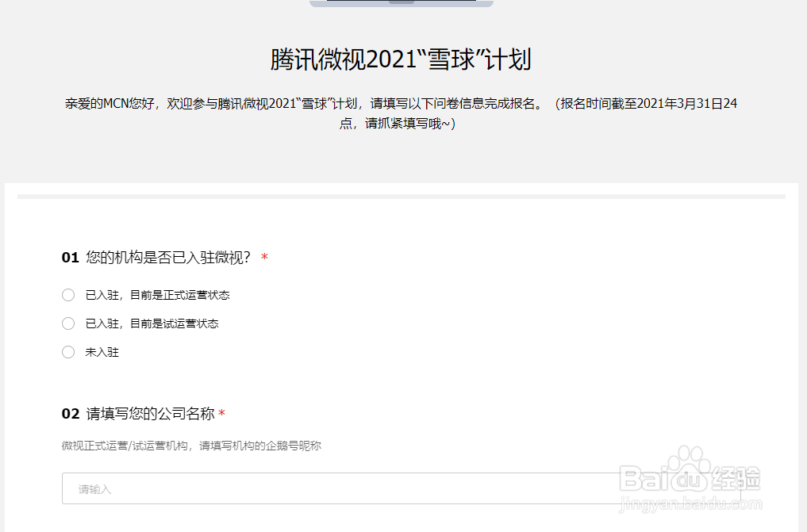The image size is (807, 532).
Task: Click the gray notch on the laptop graphic
Action: [402, 2]
